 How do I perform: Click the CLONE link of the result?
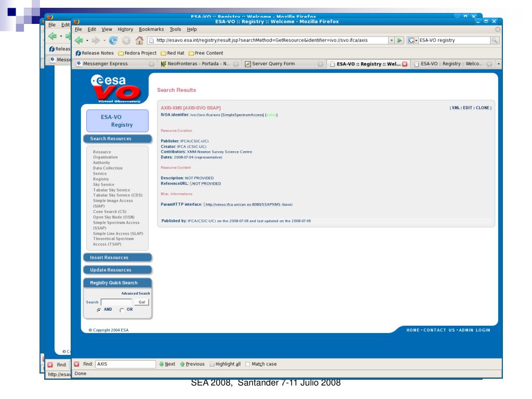tap(483, 108)
